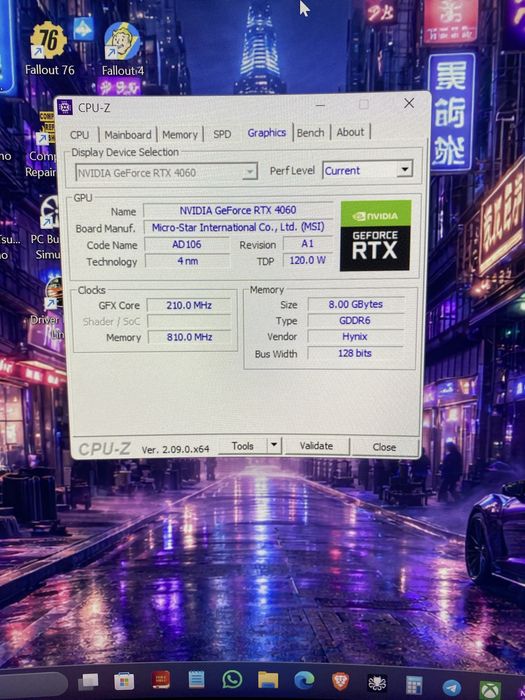This screenshot has height=700, width=525.
Task: Click the Revision value A1
Action: [308, 244]
